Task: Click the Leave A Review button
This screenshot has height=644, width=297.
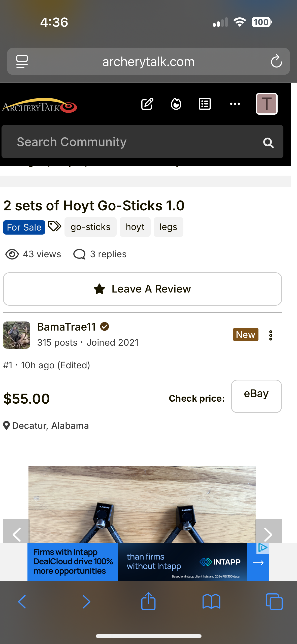Action: point(142,289)
